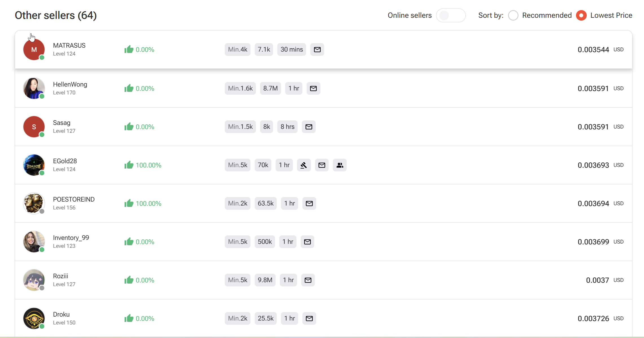644x338 pixels.
Task: Click the people icon on EGold28 row
Action: click(x=340, y=165)
